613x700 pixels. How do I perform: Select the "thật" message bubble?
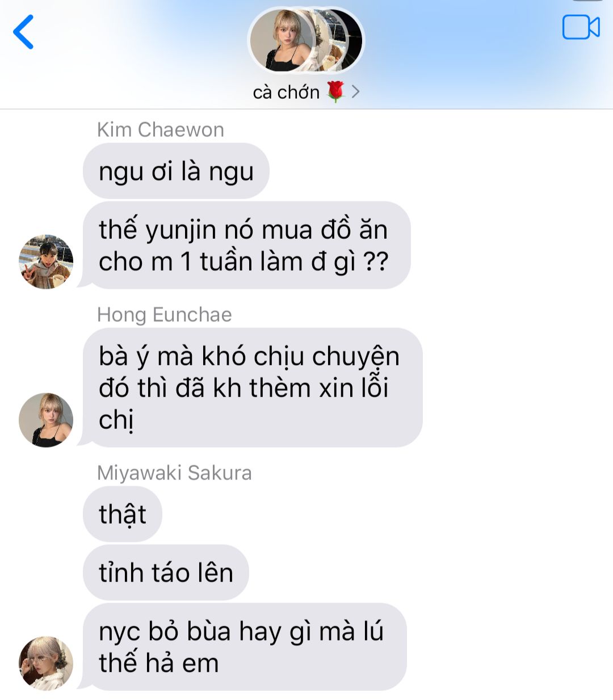tap(123, 514)
